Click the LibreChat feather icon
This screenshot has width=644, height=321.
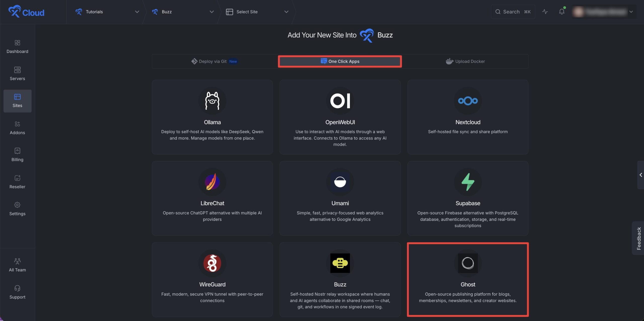click(212, 182)
